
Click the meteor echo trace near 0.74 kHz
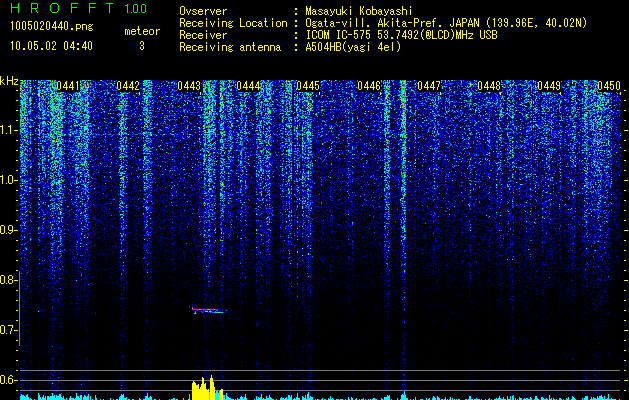pyautogui.click(x=209, y=310)
